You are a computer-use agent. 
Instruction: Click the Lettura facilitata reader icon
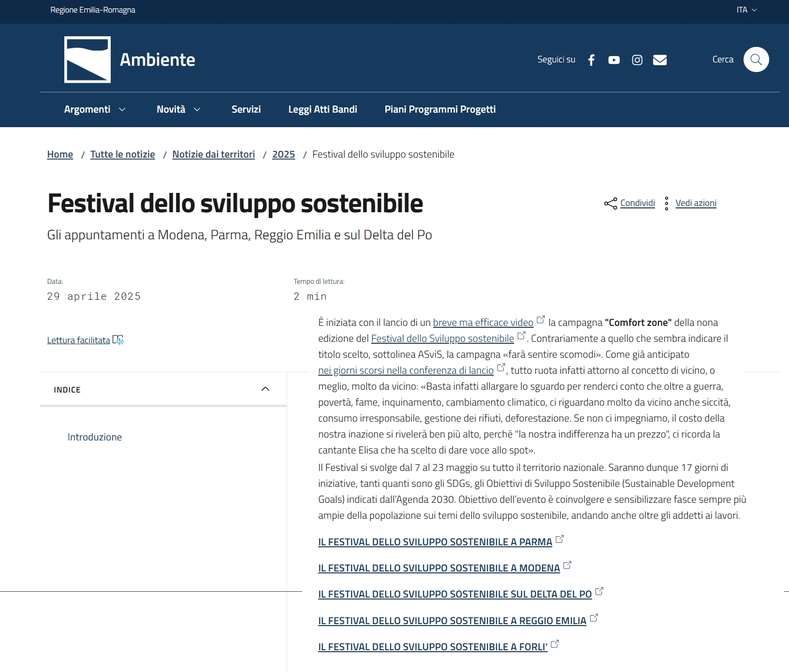(118, 340)
